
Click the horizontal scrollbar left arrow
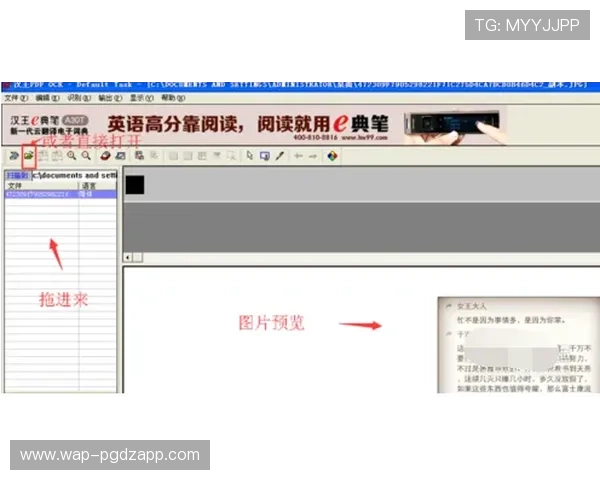(x=127, y=257)
